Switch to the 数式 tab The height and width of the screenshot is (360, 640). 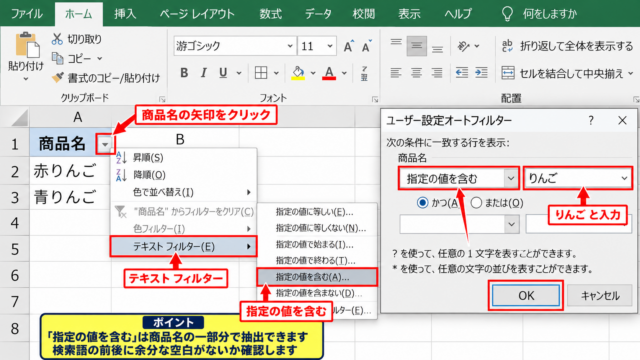point(270,14)
